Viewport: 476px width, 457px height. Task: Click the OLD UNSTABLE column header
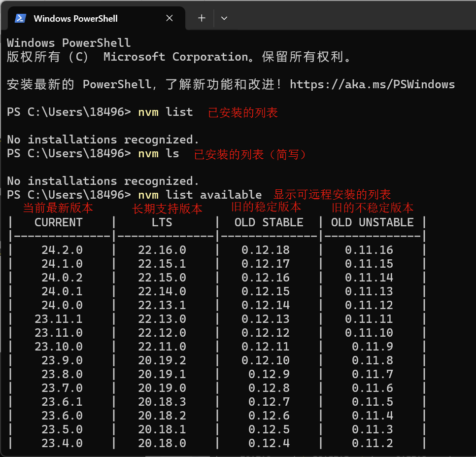click(372, 222)
